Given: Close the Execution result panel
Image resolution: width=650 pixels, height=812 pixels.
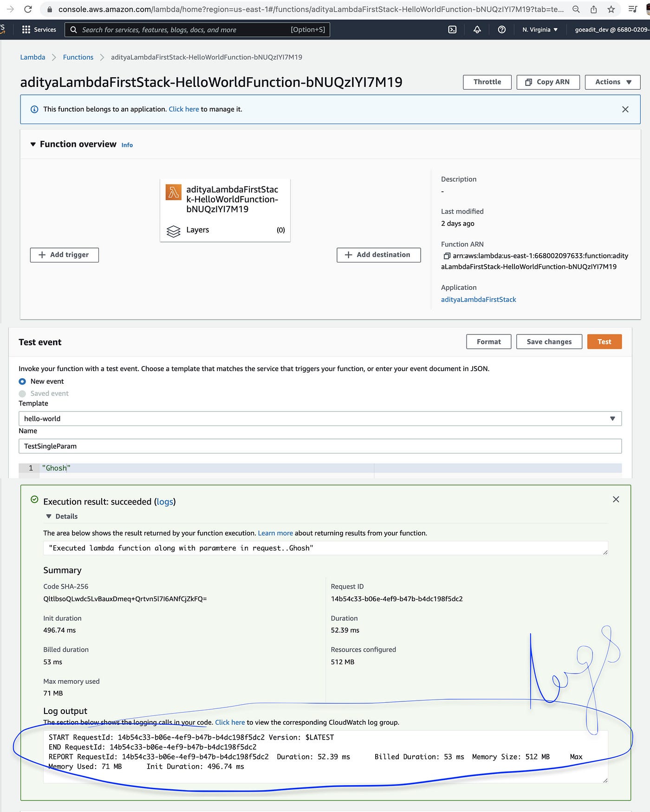Looking at the screenshot, I should click(616, 499).
